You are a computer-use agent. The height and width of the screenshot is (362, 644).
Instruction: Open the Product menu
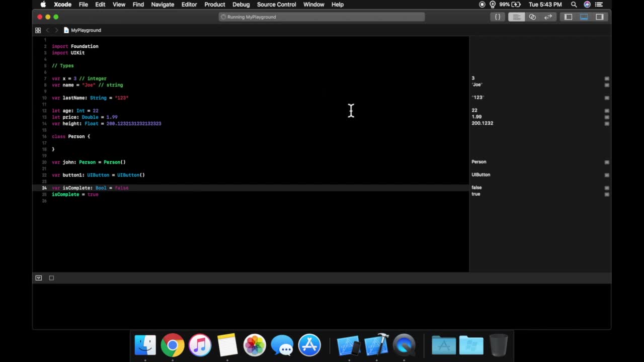click(x=215, y=5)
